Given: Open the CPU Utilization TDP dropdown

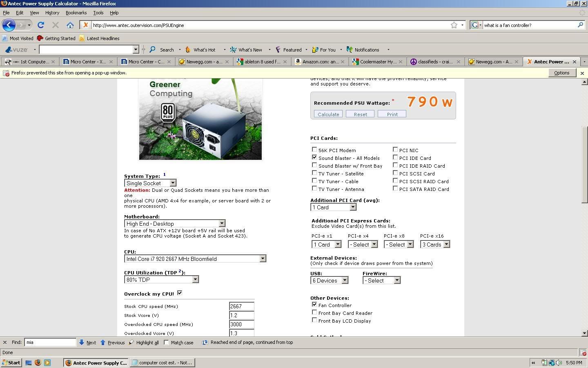Looking at the screenshot, I should pyautogui.click(x=161, y=280).
